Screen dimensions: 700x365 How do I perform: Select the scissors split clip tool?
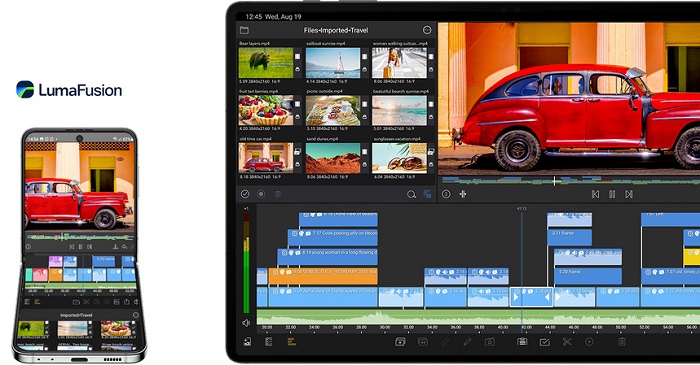point(567,342)
